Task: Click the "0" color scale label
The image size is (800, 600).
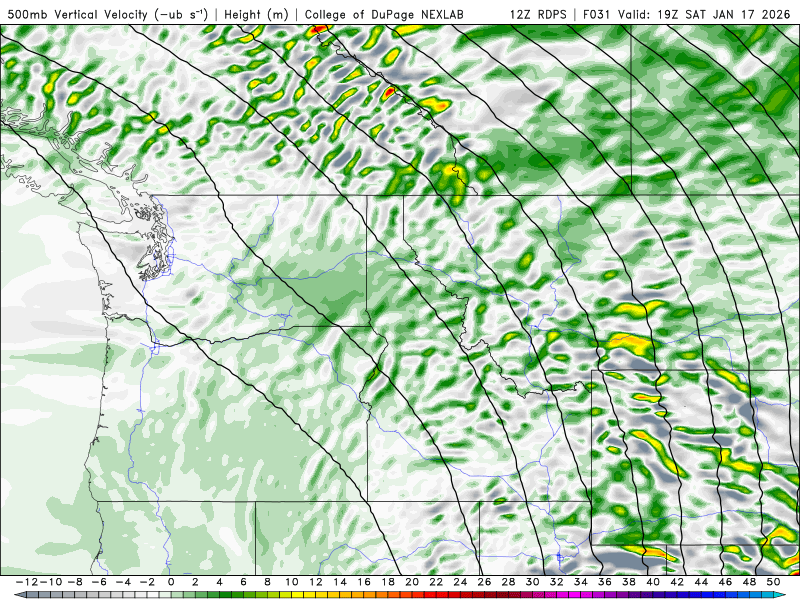Action: click(x=171, y=582)
